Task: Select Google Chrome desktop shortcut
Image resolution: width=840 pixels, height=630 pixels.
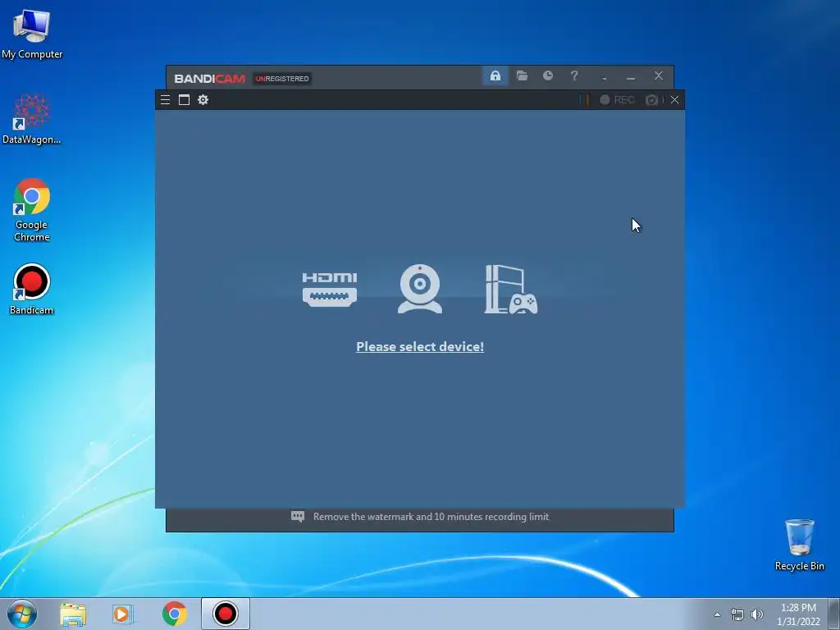Action: click(32, 210)
